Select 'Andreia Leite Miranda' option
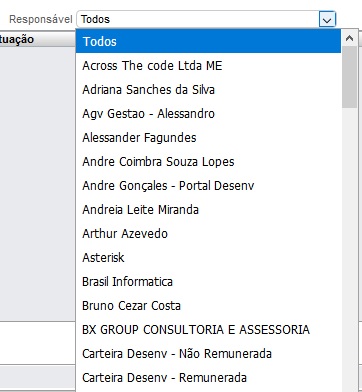This screenshot has width=362, height=392. [x=208, y=209]
